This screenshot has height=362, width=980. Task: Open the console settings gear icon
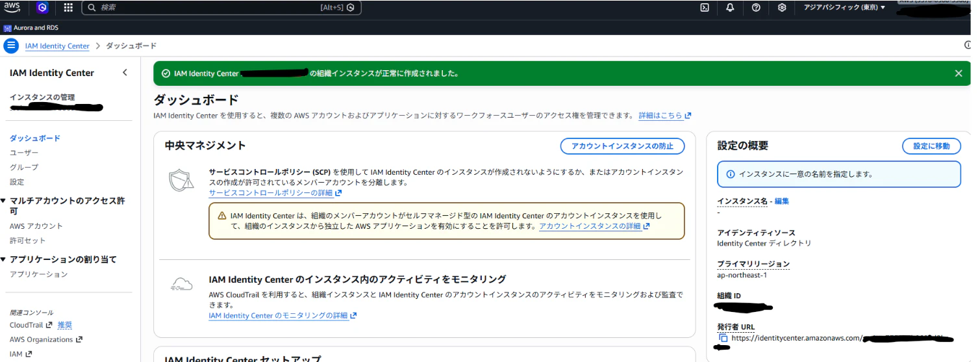[x=782, y=8]
